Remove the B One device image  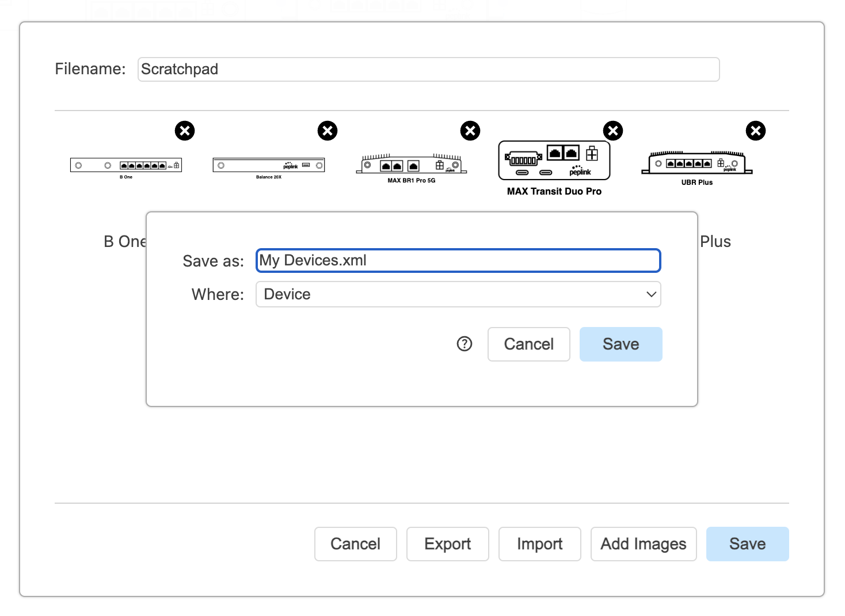185,131
